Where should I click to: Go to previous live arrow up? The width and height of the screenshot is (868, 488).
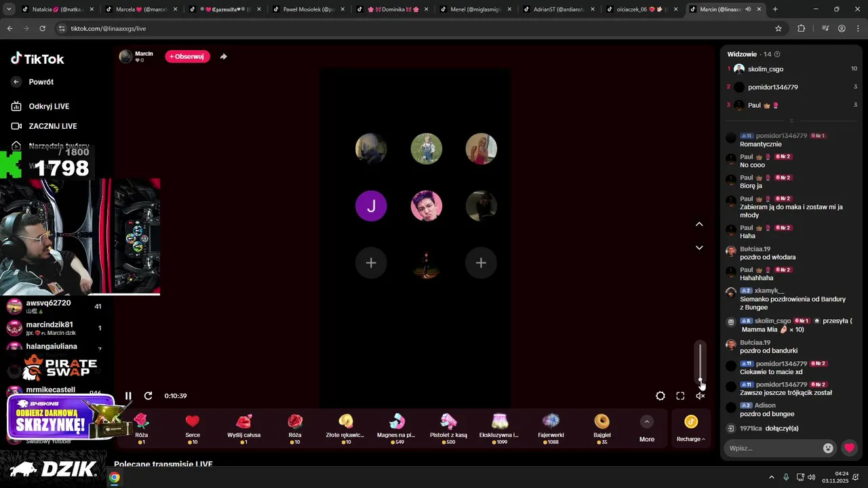[x=699, y=224]
